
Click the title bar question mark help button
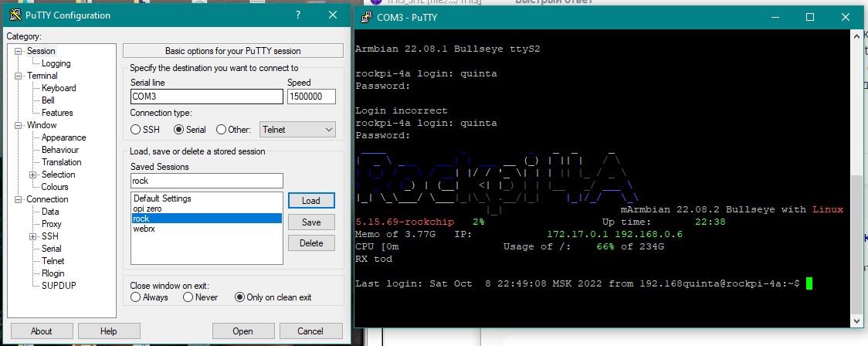(298, 15)
